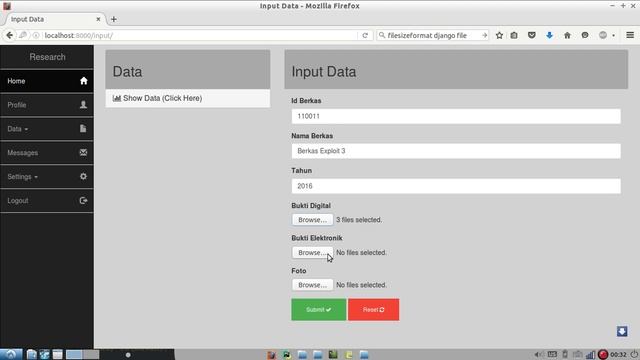Click the Pocket icon in toolbar
640x360 pixels.
click(531, 36)
